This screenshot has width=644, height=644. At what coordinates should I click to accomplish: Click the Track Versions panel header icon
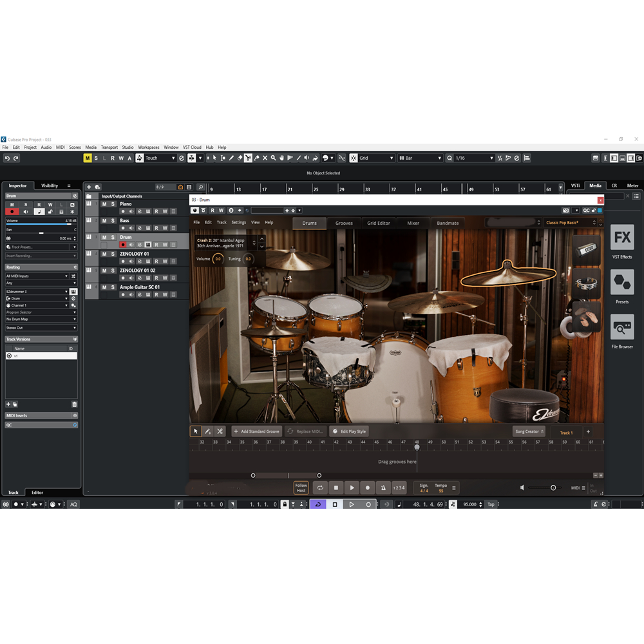click(x=75, y=339)
